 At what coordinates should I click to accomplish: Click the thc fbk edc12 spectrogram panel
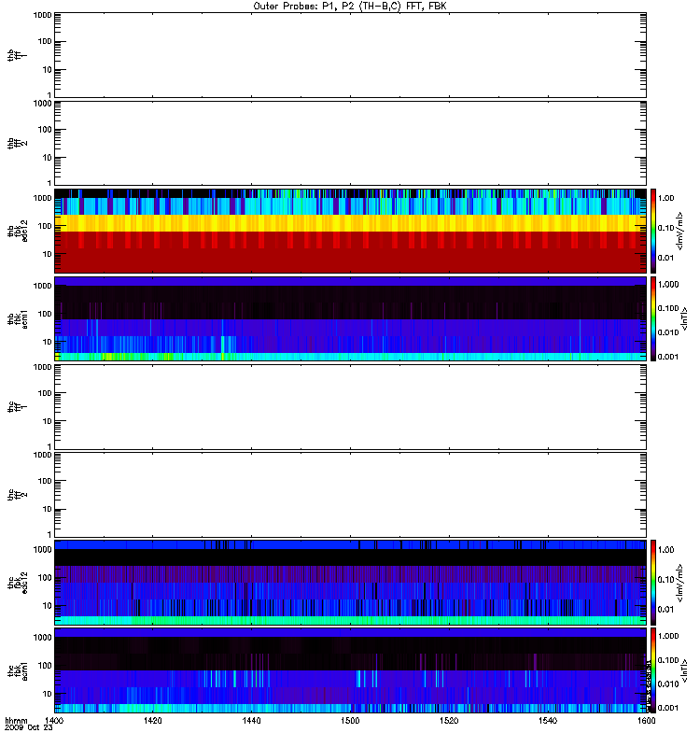coord(350,582)
